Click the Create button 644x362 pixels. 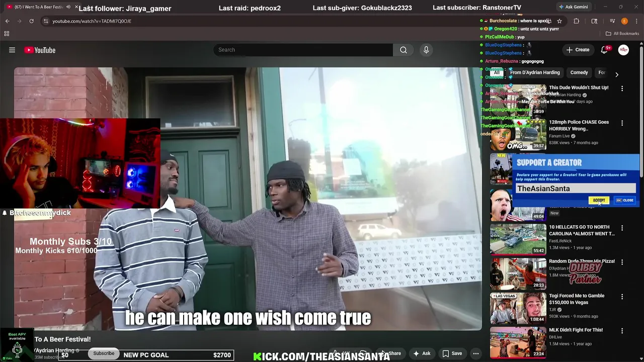coord(578,50)
